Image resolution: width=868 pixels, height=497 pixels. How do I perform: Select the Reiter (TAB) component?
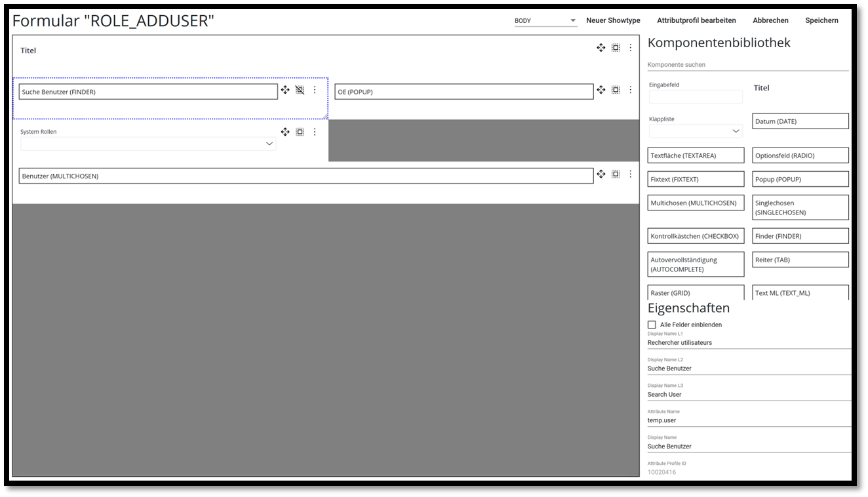pos(800,260)
